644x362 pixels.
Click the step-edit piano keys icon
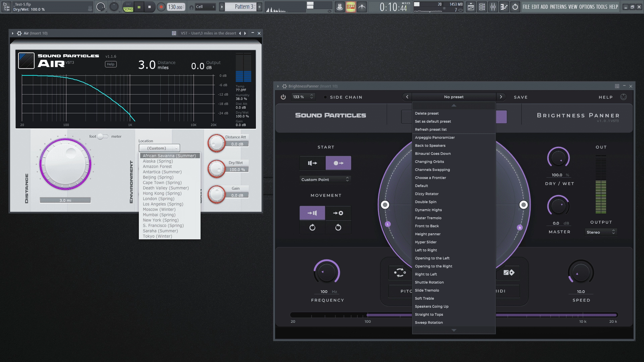click(351, 7)
